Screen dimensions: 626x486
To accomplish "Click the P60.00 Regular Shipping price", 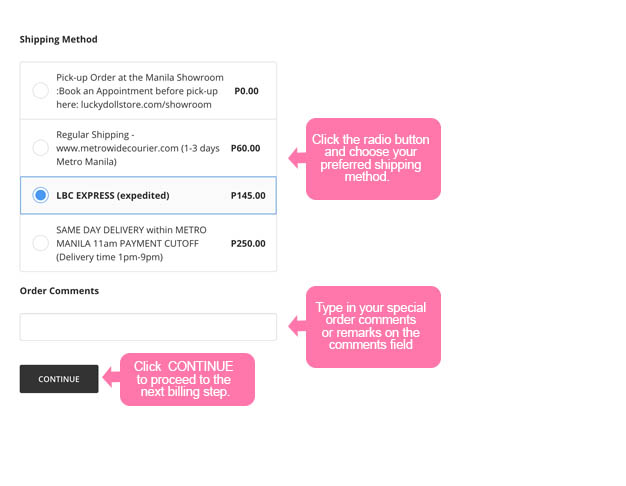I will pyautogui.click(x=245, y=148).
